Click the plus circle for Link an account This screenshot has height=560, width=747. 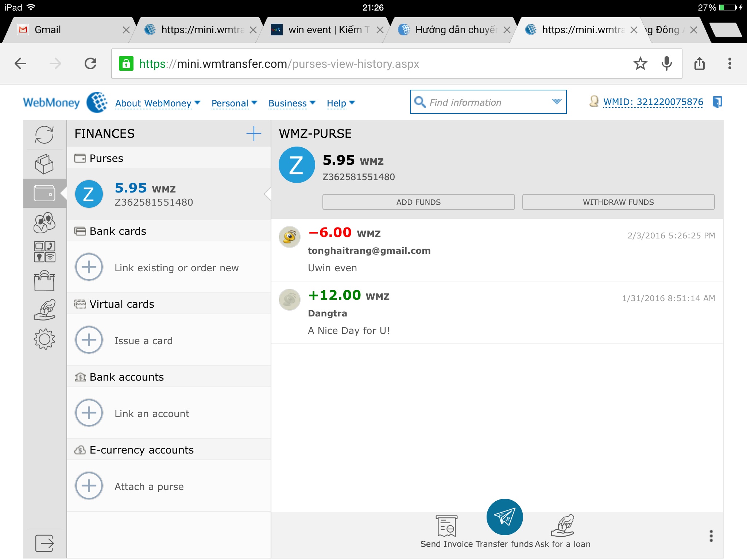pos(89,413)
